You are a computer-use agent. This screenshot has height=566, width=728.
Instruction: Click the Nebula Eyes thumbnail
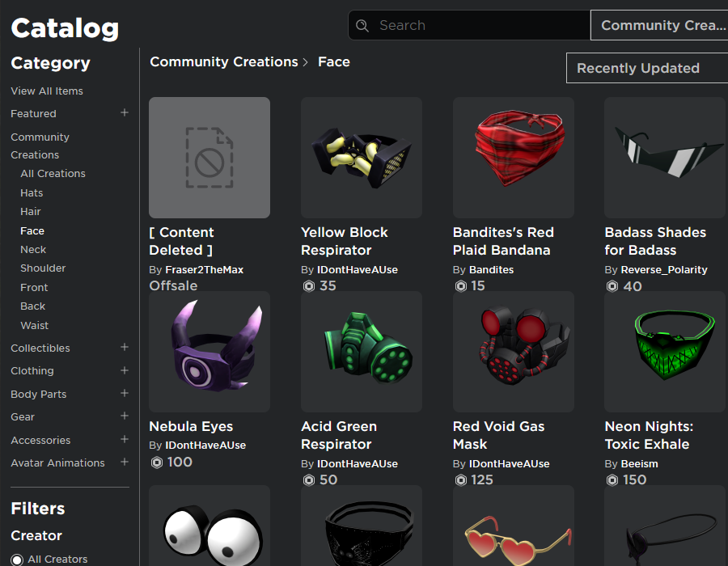click(210, 352)
